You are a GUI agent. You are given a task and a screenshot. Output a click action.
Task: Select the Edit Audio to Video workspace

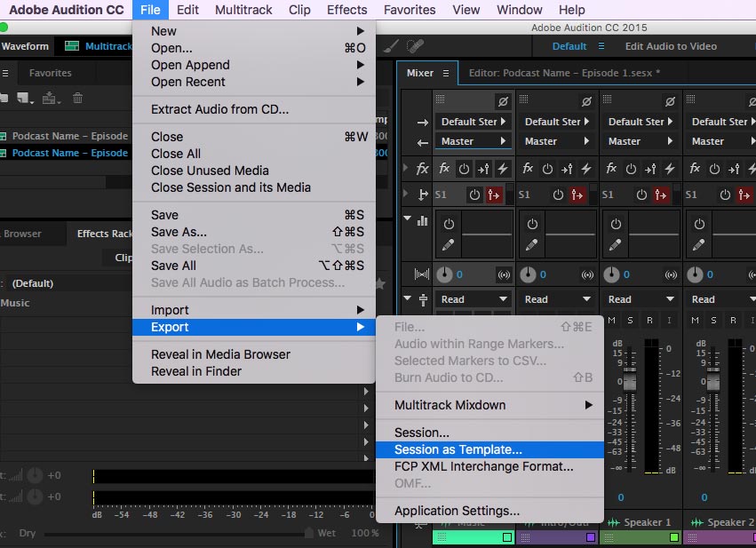tap(671, 46)
